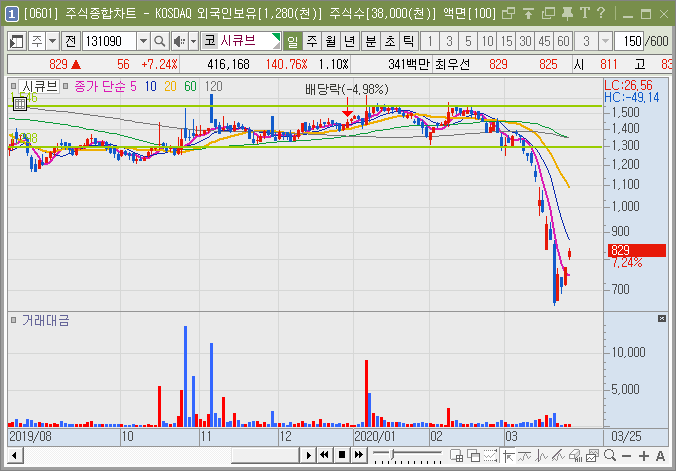Image resolution: width=676 pixels, height=471 pixels.
Task: Click the pencil chart drawing tool icon
Action: pyautogui.click(x=558, y=455)
